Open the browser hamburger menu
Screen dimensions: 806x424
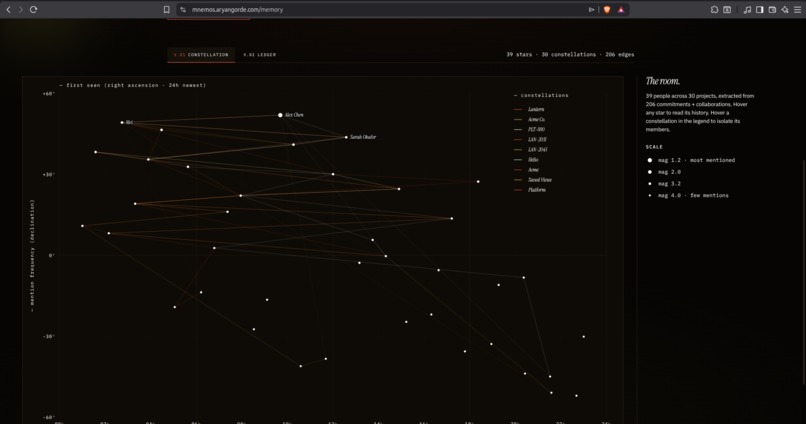pyautogui.click(x=798, y=9)
